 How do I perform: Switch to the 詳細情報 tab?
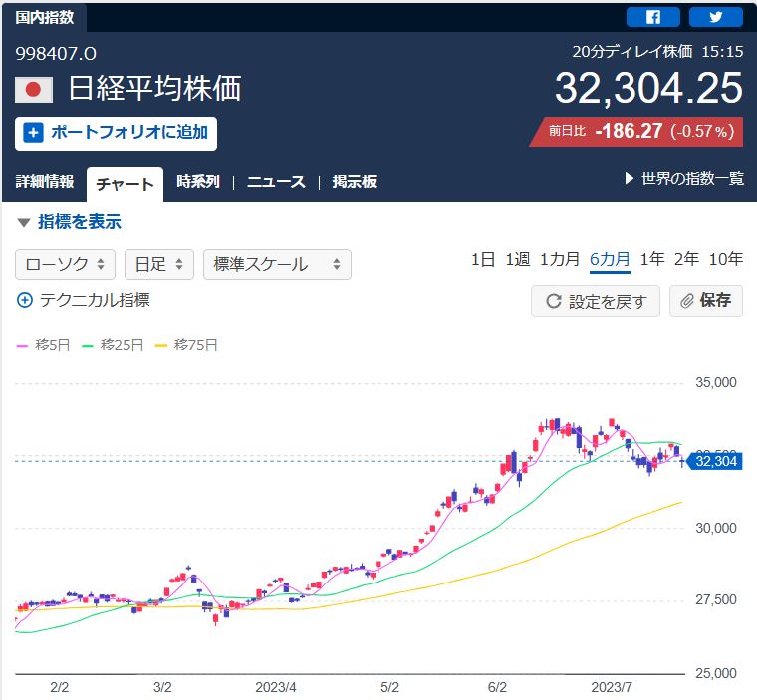pyautogui.click(x=45, y=182)
